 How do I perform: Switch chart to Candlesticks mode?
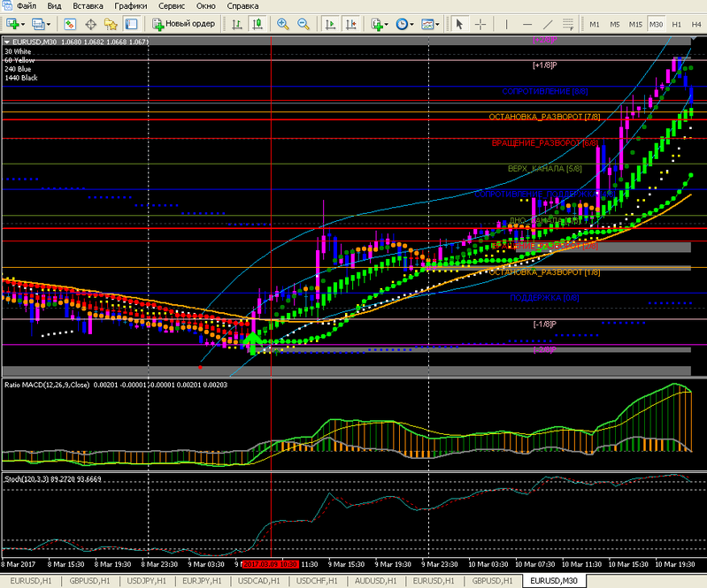tap(257, 24)
